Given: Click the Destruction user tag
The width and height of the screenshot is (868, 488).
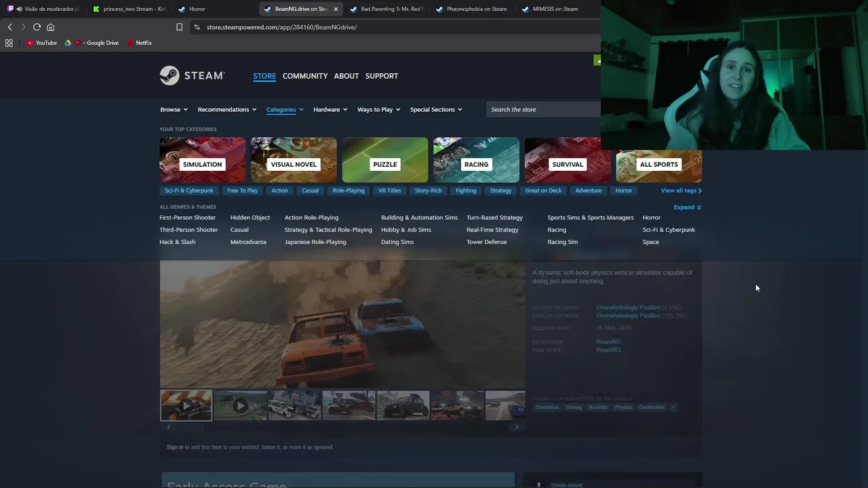Looking at the screenshot, I should [x=652, y=407].
